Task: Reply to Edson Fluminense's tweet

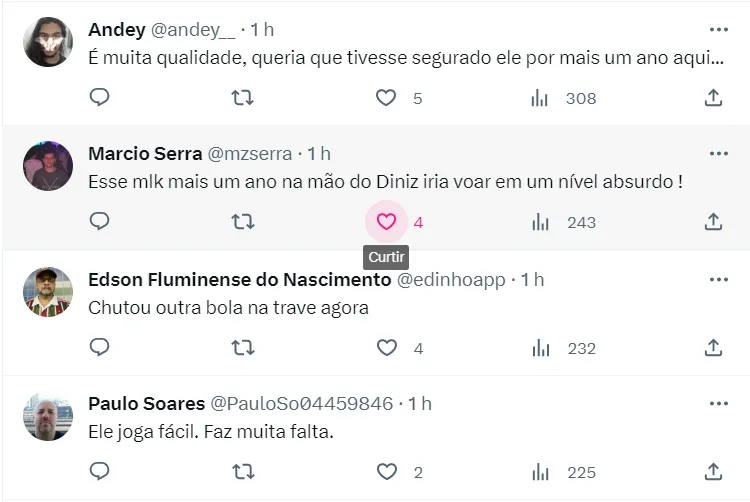Action: tap(99, 348)
